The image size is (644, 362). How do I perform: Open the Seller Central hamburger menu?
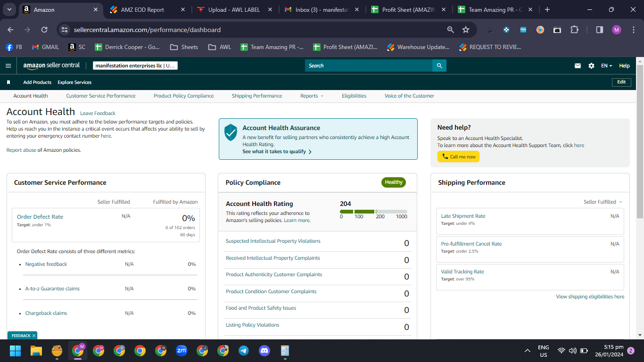click(8, 66)
